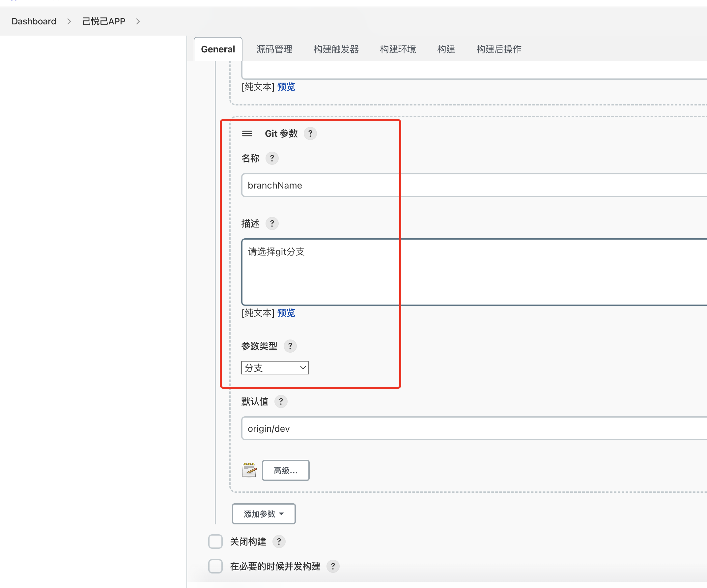Click breadcrumb chevron after 己悦己APP
This screenshot has width=707, height=588.
[x=138, y=21]
